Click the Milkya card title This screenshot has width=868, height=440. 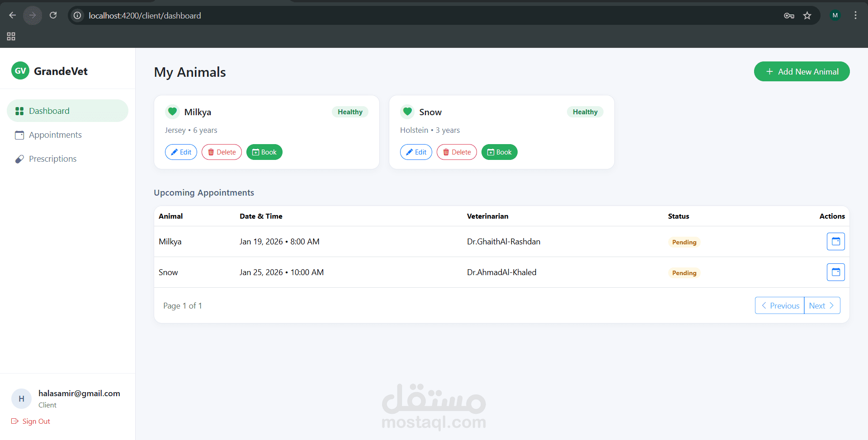(198, 112)
